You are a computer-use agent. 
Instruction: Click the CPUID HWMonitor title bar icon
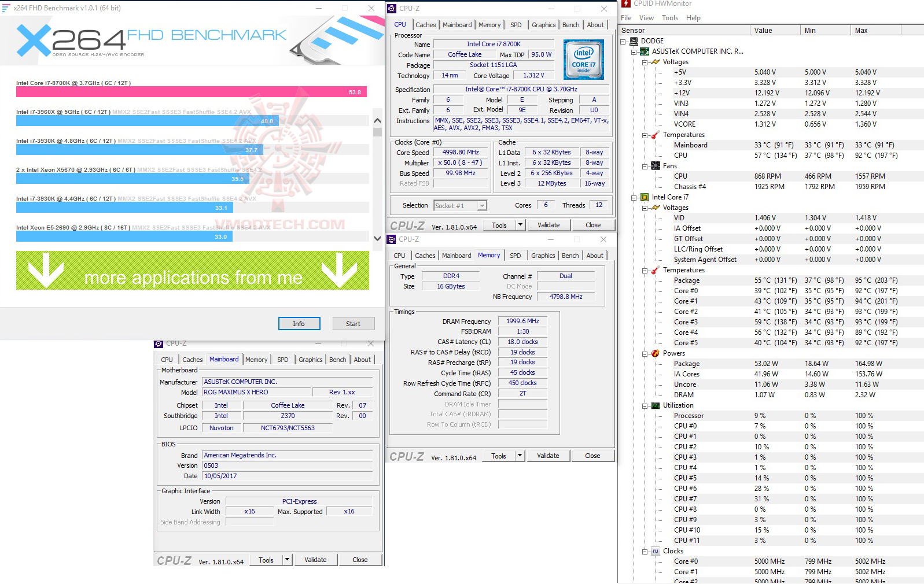coord(625,3)
